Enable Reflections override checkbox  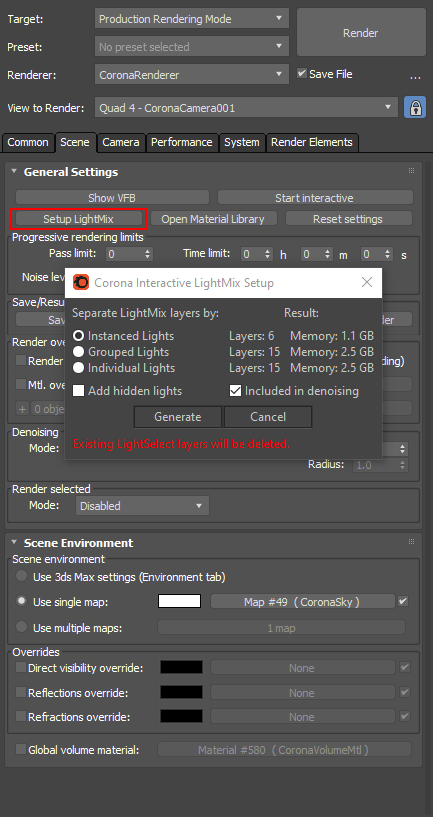[21, 692]
